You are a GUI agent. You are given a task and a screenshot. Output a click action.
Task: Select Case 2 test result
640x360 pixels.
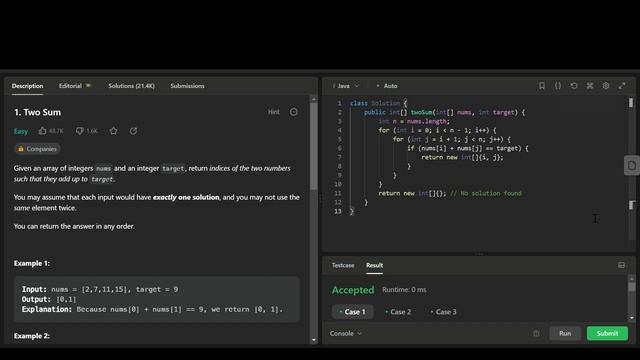click(398, 312)
